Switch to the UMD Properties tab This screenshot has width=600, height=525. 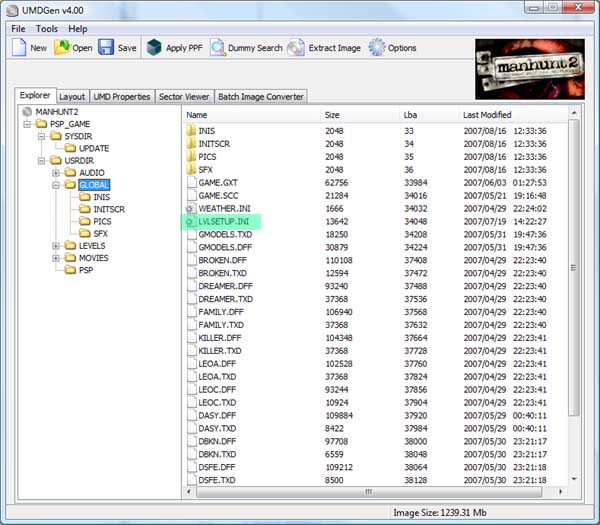[x=122, y=97]
